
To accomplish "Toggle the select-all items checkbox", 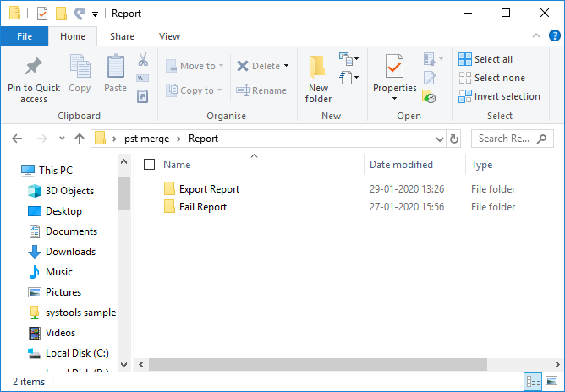I will pyautogui.click(x=149, y=165).
